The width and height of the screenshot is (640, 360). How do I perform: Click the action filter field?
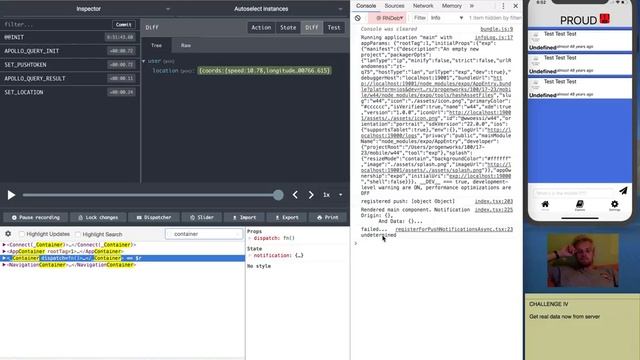[x=56, y=24]
